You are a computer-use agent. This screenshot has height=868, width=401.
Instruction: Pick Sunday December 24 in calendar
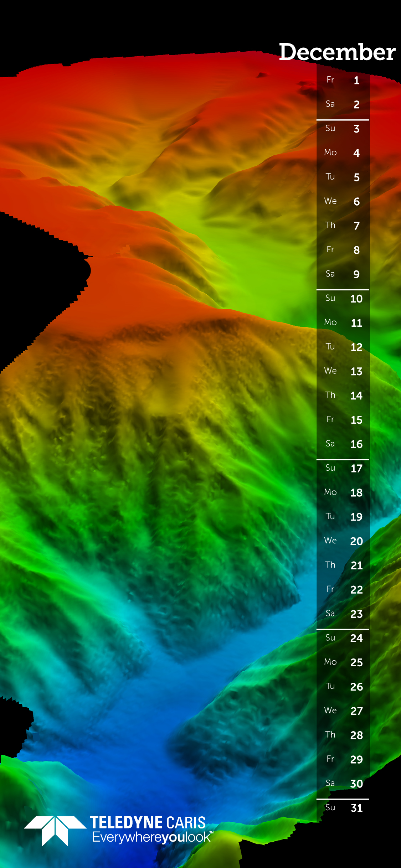[343, 638]
